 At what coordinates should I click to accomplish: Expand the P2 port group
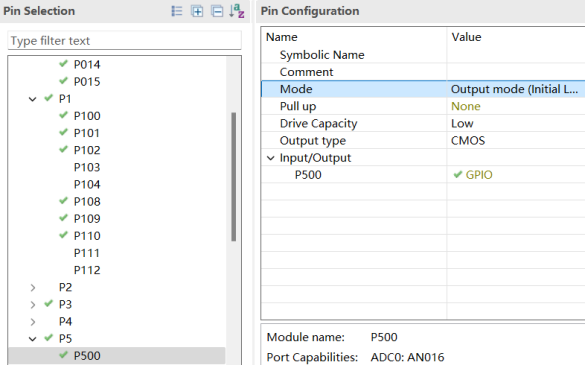[33, 288]
